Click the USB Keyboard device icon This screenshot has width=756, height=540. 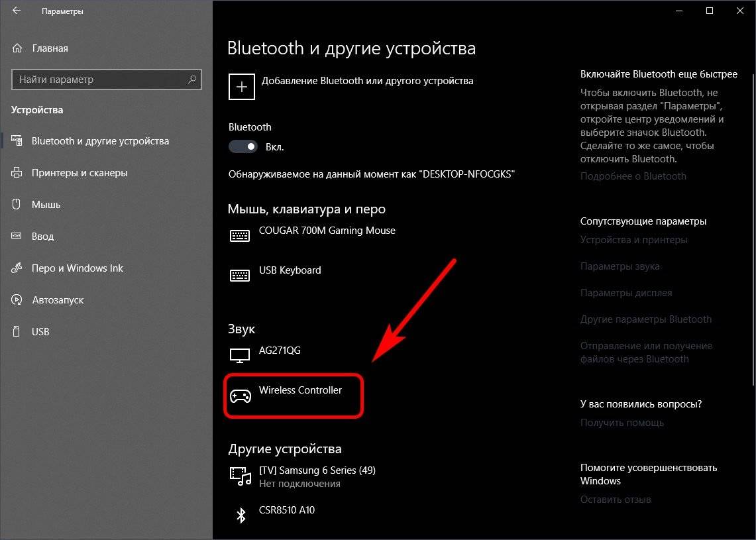click(240, 276)
